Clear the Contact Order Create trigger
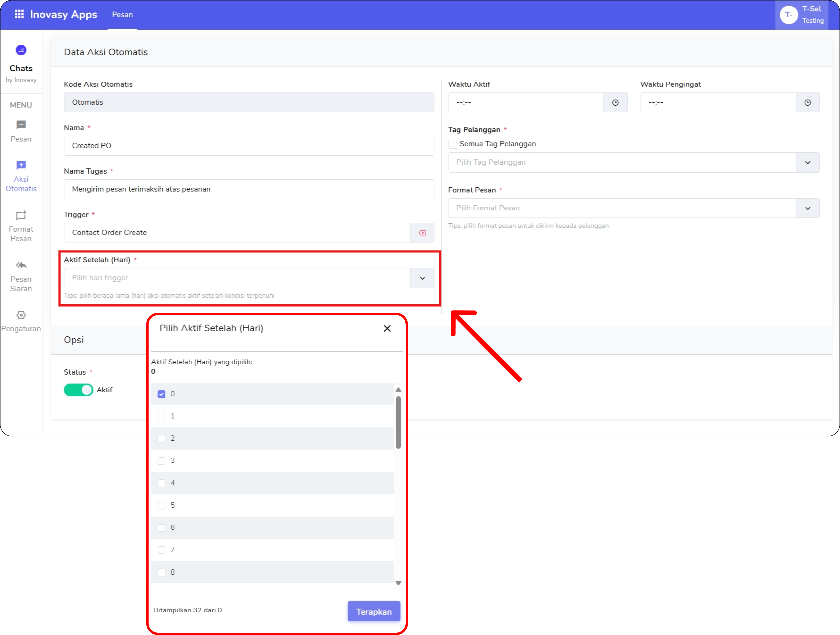 tap(422, 233)
